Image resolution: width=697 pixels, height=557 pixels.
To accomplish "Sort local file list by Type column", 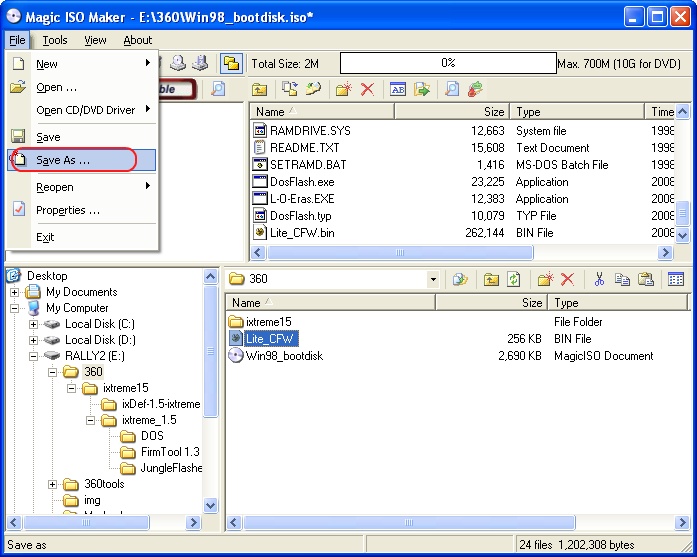I will (x=566, y=303).
